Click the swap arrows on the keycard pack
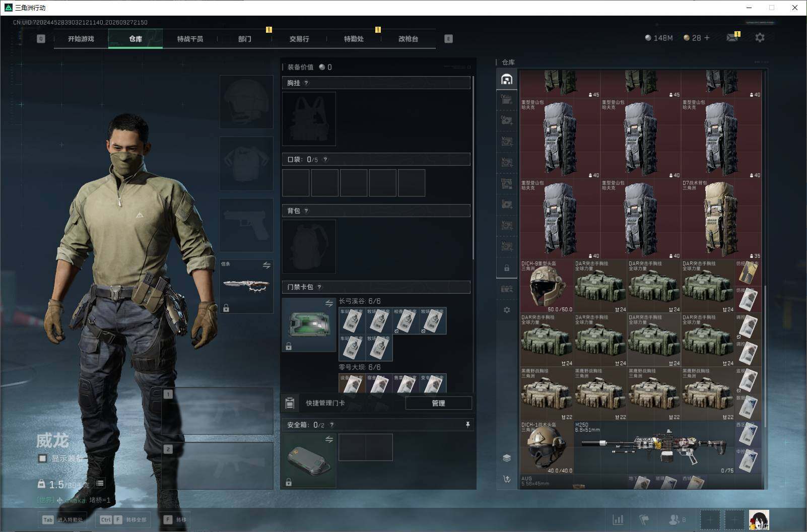 [x=329, y=303]
